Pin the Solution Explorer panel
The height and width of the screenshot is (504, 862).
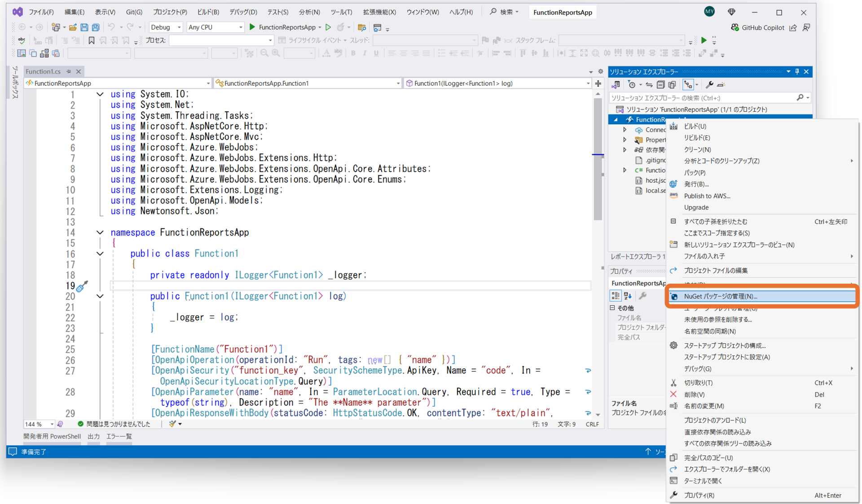tap(797, 71)
